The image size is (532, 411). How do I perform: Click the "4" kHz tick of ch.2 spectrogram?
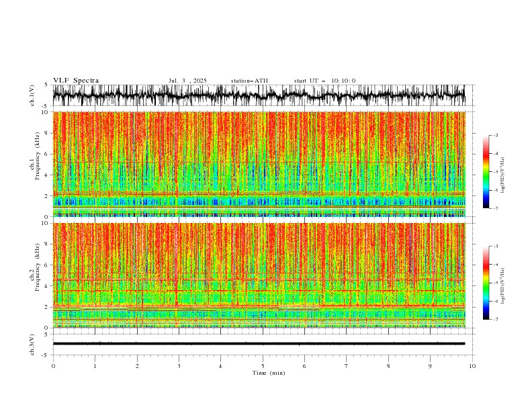click(x=47, y=286)
